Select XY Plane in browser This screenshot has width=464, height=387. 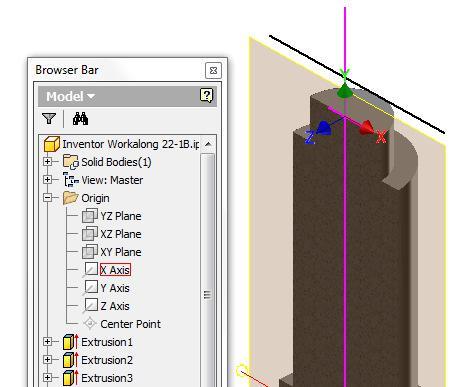121,252
